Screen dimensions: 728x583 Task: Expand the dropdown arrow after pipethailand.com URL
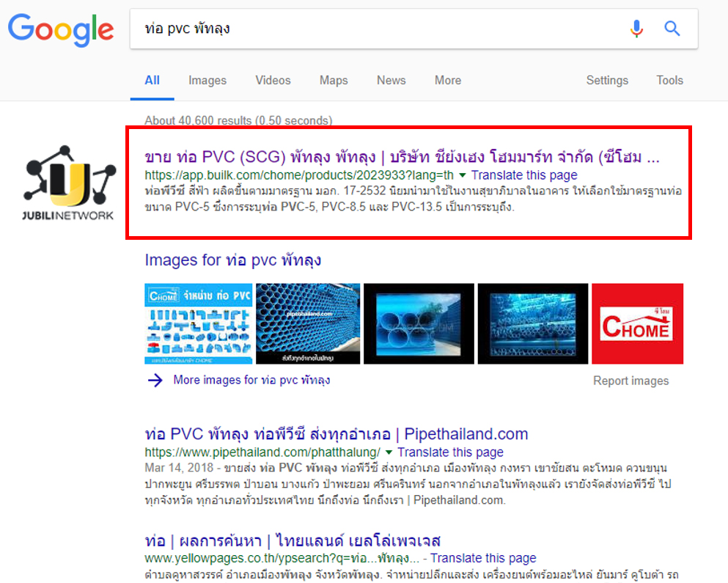point(389,452)
